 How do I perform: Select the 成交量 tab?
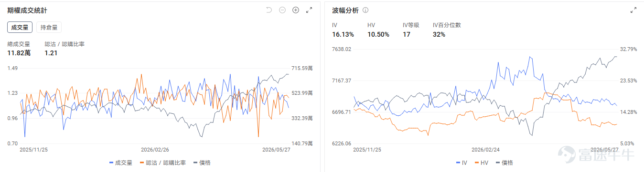pos(20,27)
